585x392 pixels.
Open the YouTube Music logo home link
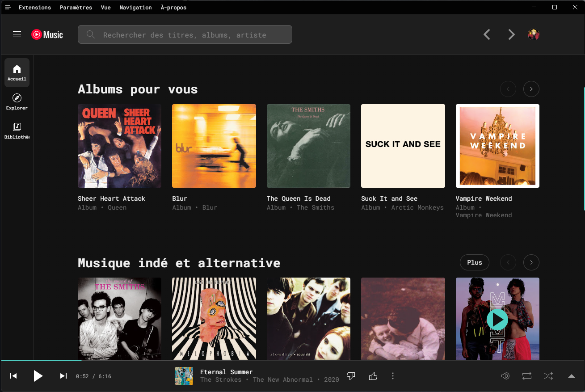(x=47, y=34)
